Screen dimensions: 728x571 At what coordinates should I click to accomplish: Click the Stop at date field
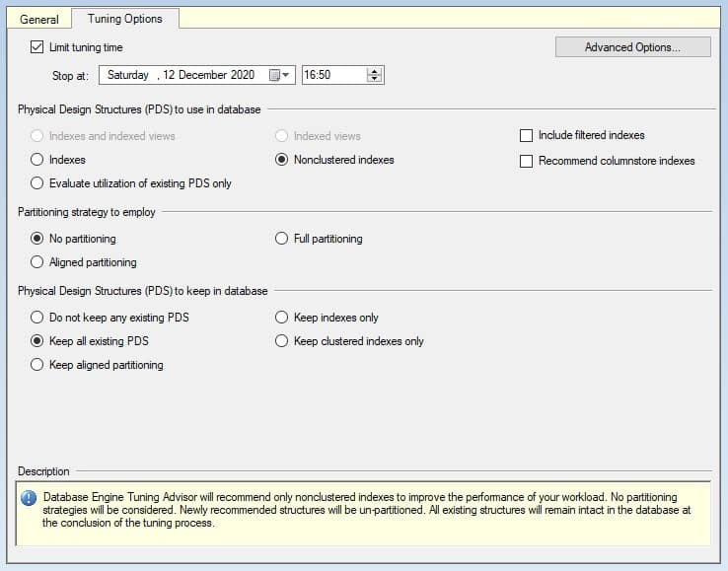click(197, 75)
